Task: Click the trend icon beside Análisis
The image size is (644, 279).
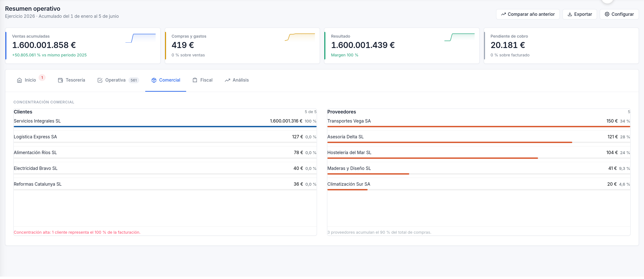Action: click(x=227, y=80)
